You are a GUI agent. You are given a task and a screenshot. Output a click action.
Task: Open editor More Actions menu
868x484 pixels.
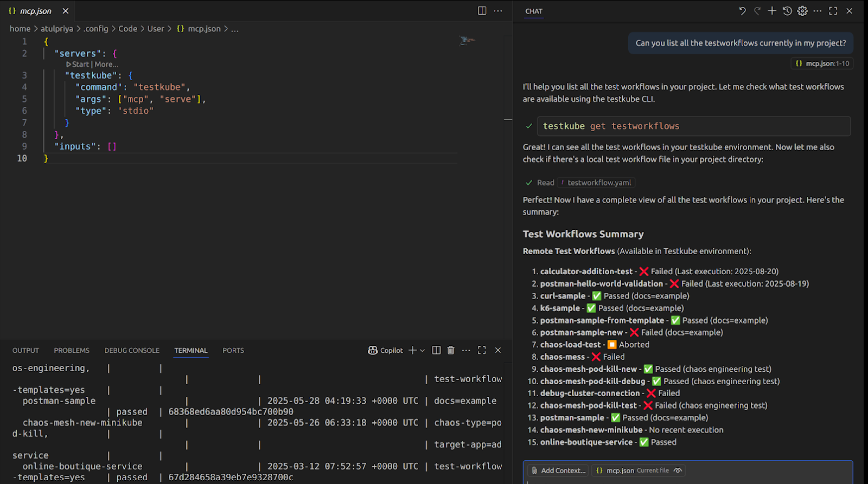coord(498,11)
